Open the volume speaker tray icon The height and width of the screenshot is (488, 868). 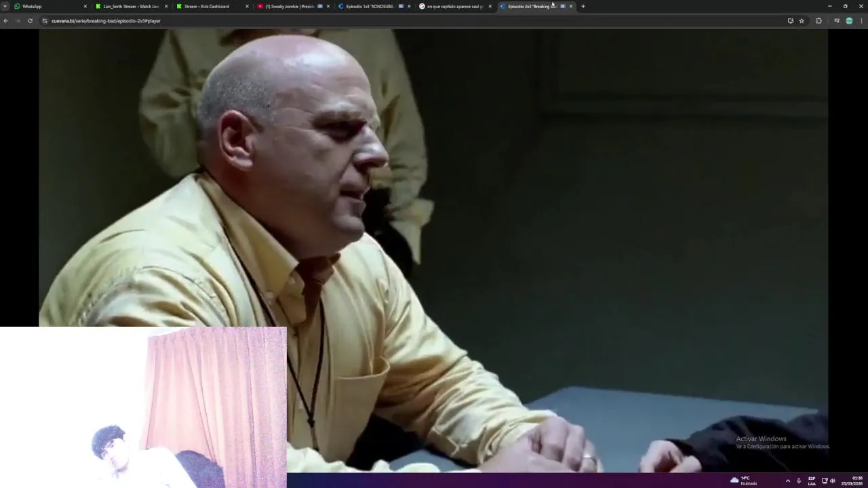833,481
